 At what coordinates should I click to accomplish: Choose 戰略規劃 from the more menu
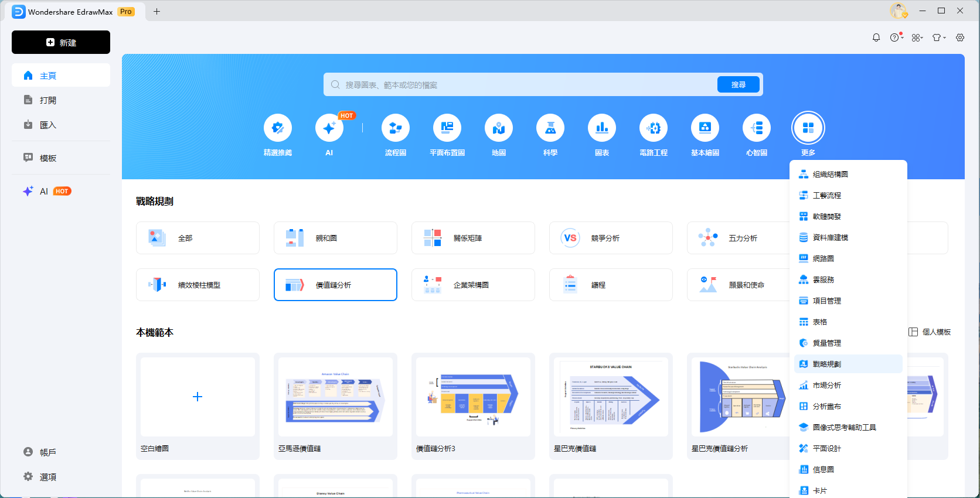coord(848,364)
